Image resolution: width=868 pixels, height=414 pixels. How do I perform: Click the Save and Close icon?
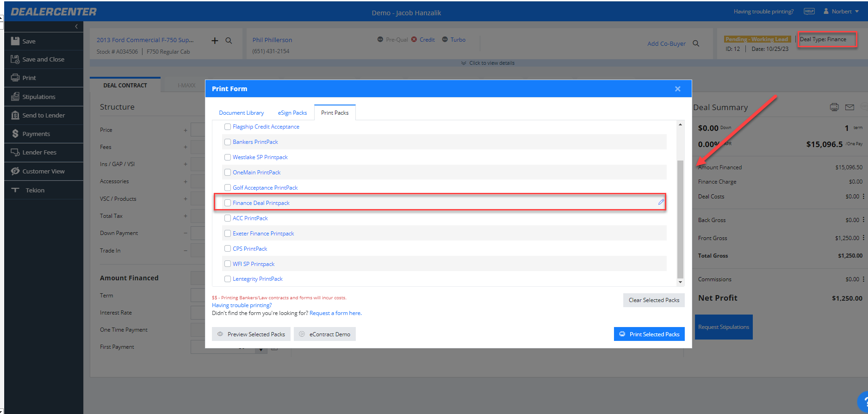[15, 59]
